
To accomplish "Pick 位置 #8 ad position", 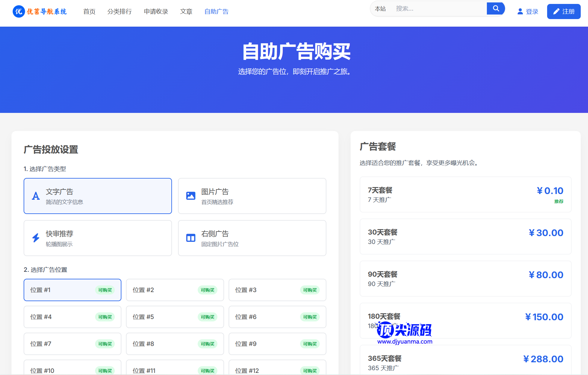I will coord(175,344).
